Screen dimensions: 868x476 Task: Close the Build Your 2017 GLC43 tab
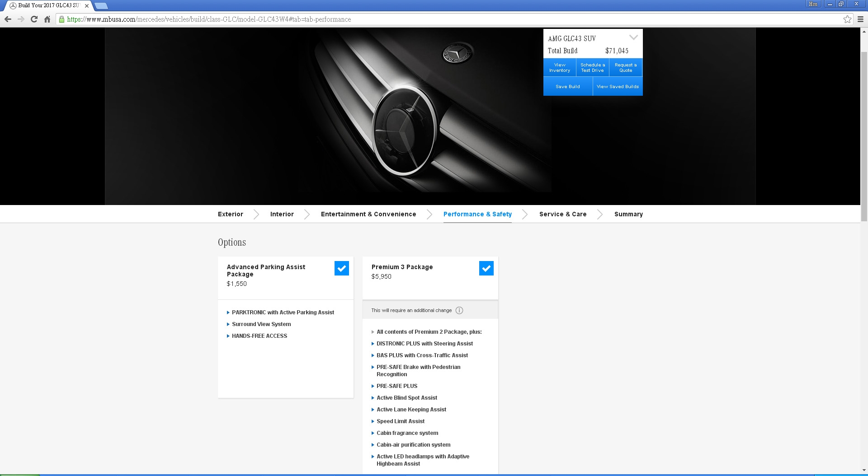tap(87, 6)
